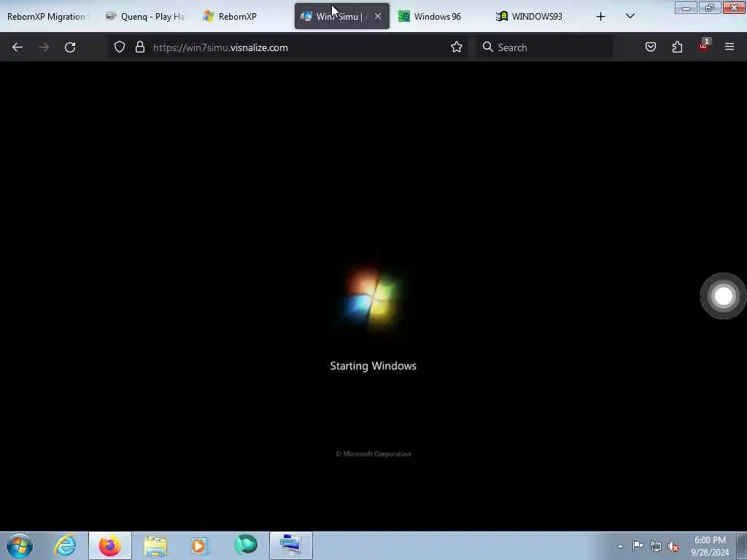Reload the current page
The height and width of the screenshot is (560, 747).
point(70,47)
